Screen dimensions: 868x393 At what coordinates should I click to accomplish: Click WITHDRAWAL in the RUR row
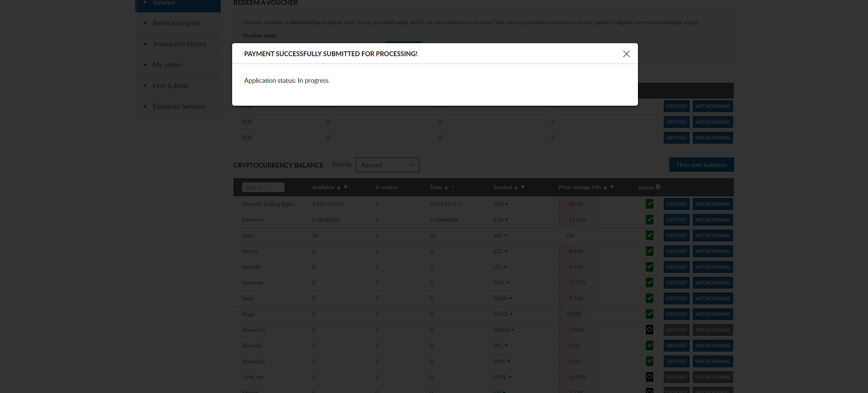713,138
